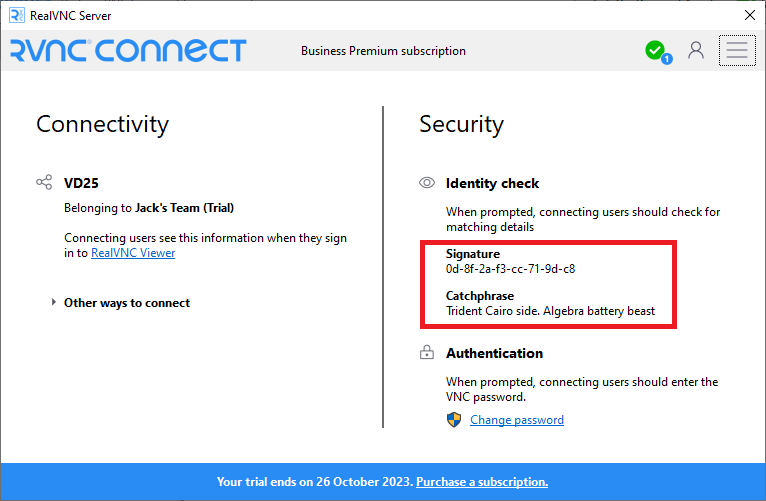Image resolution: width=766 pixels, height=501 pixels.
Task: Expand Other ways to connect
Action: click(126, 303)
